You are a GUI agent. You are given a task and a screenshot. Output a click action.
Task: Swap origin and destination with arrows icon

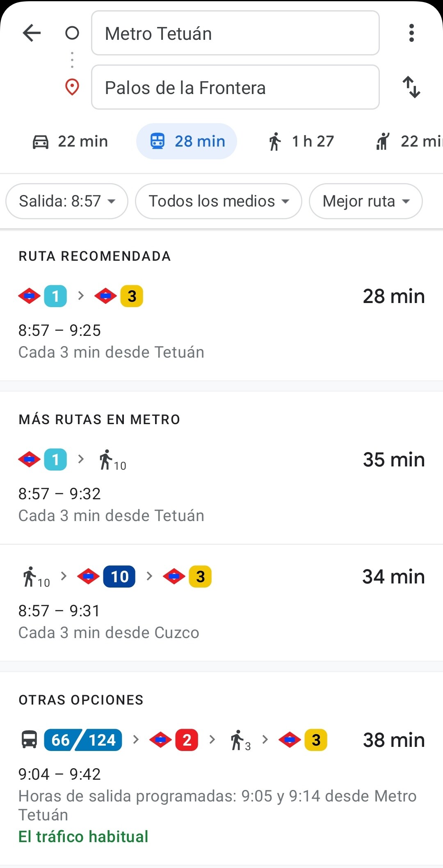(x=411, y=87)
